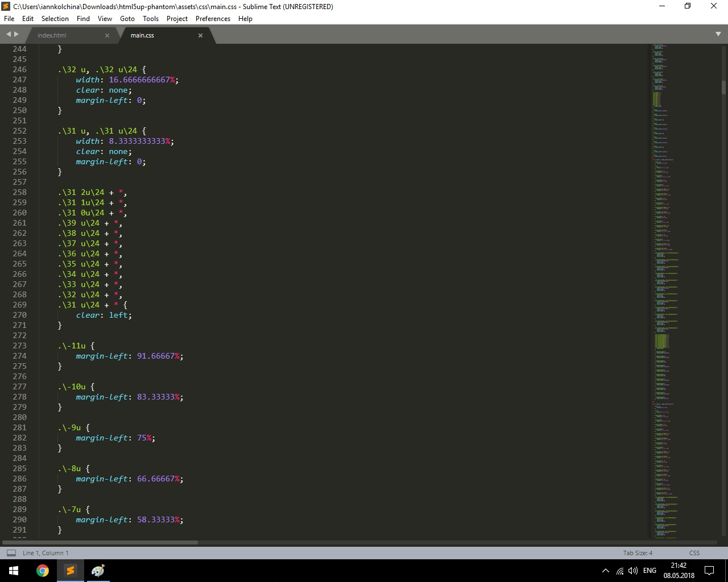This screenshot has height=582, width=728.
Task: Open the Tools menu
Action: [x=151, y=18]
